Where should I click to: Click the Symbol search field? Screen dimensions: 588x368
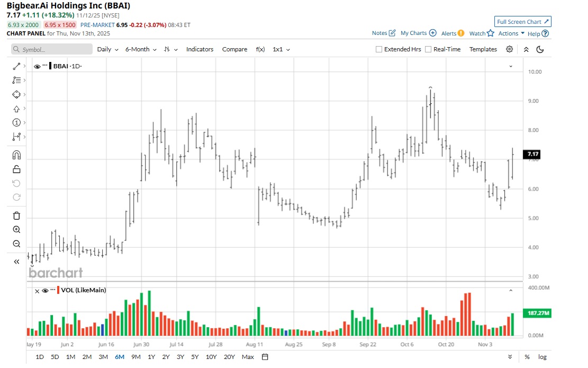pyautogui.click(x=51, y=49)
